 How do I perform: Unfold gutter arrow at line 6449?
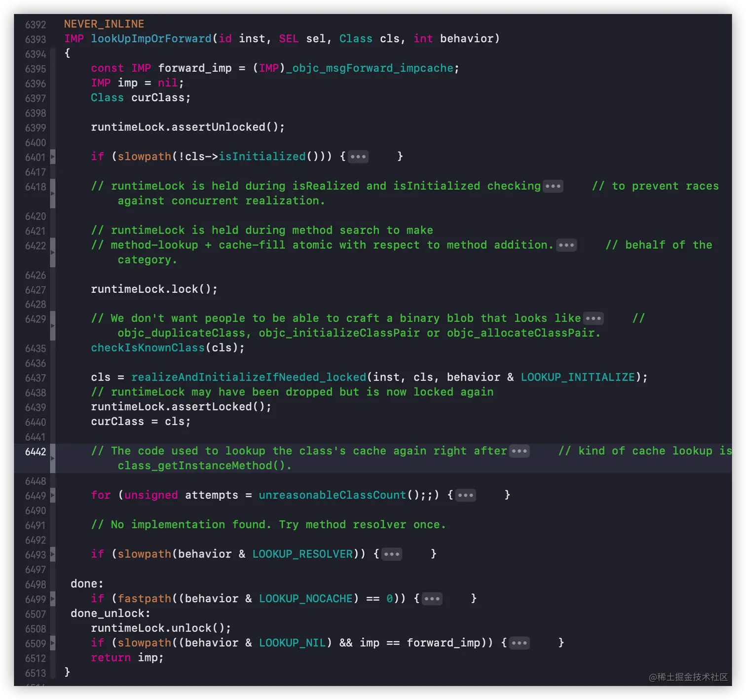click(53, 496)
